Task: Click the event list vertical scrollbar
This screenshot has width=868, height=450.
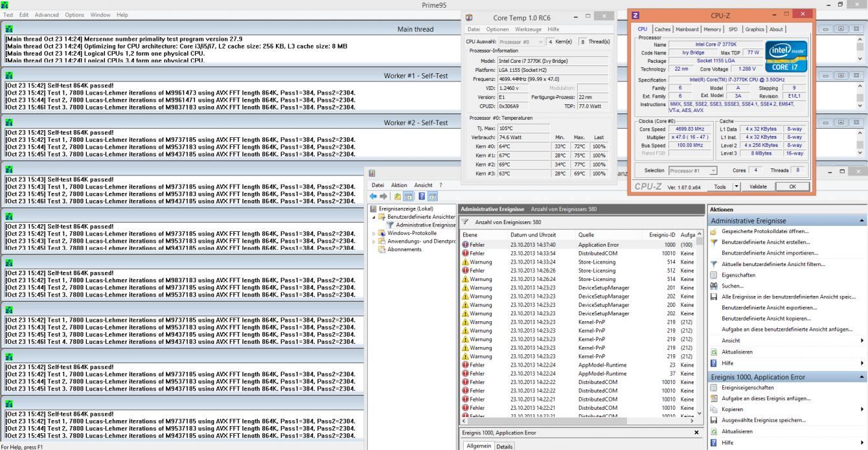Action: point(698,323)
